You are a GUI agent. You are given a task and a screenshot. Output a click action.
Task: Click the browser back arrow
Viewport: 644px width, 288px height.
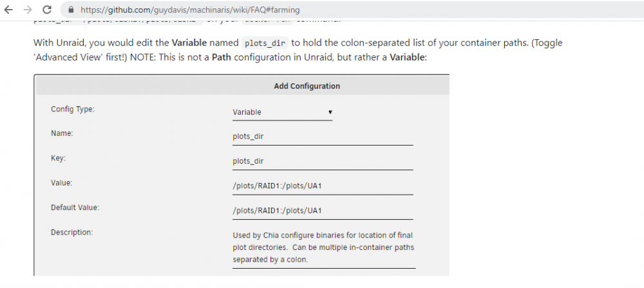coord(8,10)
